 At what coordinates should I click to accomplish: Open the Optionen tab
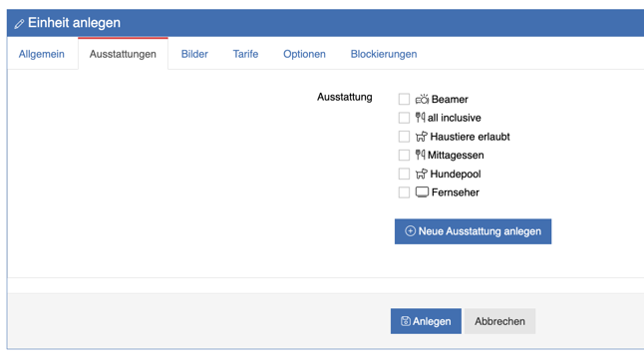tap(304, 54)
